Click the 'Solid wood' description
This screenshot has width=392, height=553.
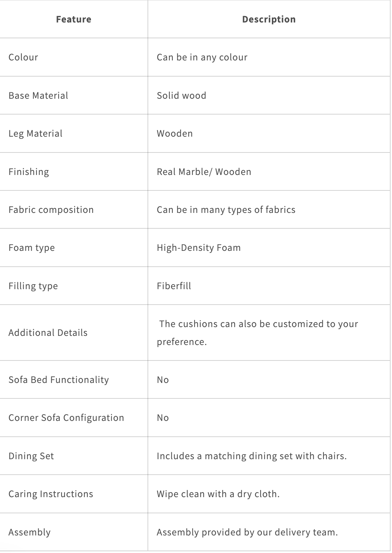tap(182, 95)
